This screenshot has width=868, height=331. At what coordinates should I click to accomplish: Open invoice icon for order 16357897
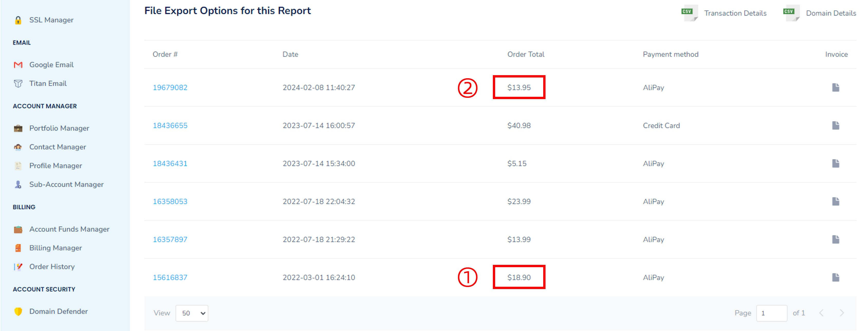pyautogui.click(x=835, y=240)
